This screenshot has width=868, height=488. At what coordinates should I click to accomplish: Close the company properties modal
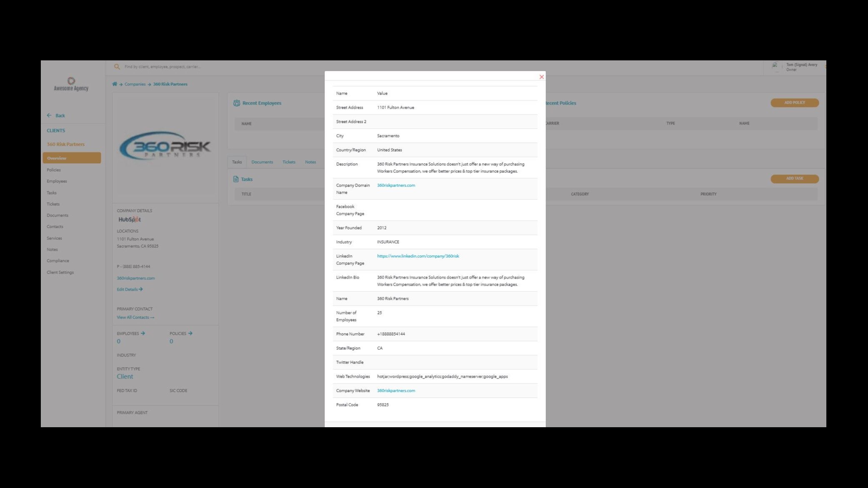pos(541,77)
